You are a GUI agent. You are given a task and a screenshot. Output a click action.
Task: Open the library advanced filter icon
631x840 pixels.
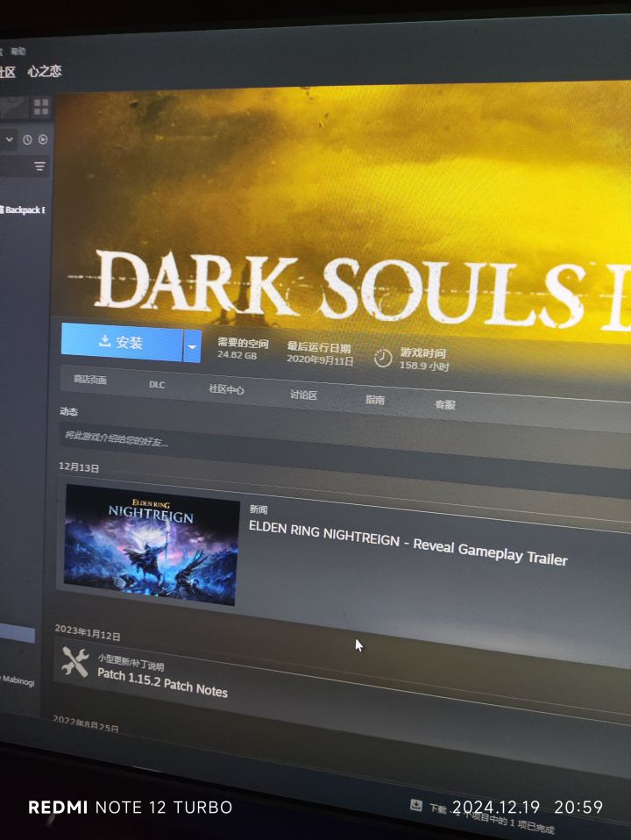[x=39, y=166]
